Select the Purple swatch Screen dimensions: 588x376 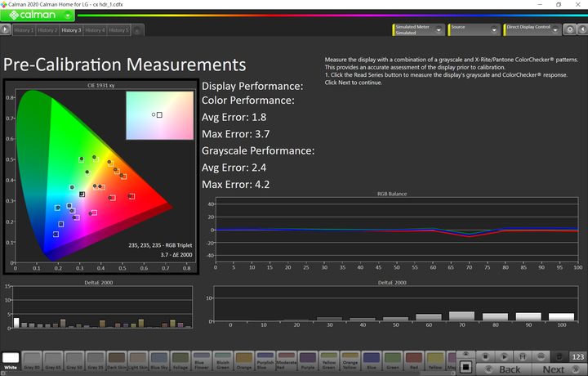pos(308,360)
